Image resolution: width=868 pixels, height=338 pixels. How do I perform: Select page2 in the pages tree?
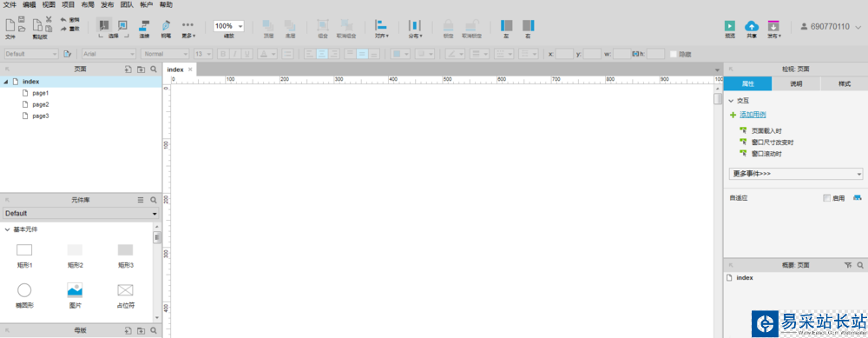click(x=41, y=104)
